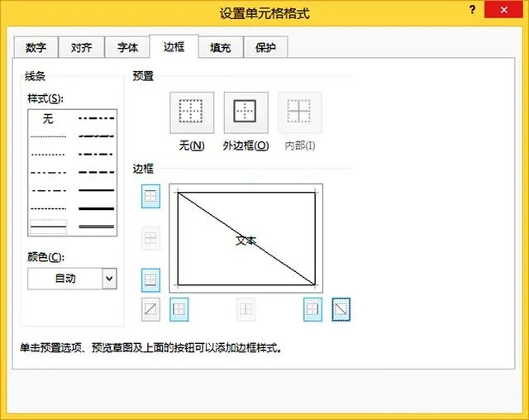Open the 填充 tab
This screenshot has width=529, height=420.
(221, 48)
